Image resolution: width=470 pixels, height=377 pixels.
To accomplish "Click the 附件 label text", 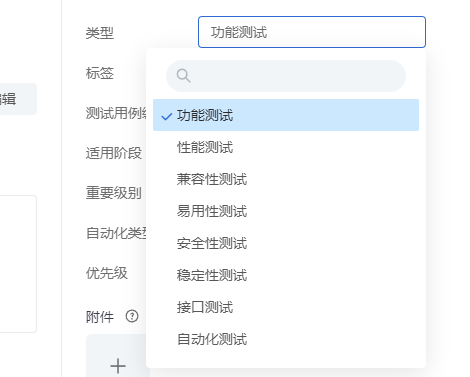I will click(x=100, y=316).
